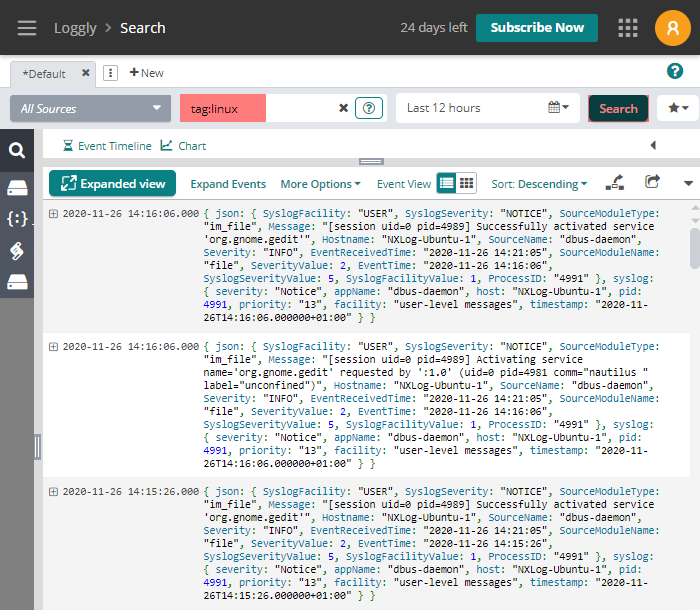This screenshot has height=610, width=700.
Task: Open a New search tab
Action: (146, 73)
